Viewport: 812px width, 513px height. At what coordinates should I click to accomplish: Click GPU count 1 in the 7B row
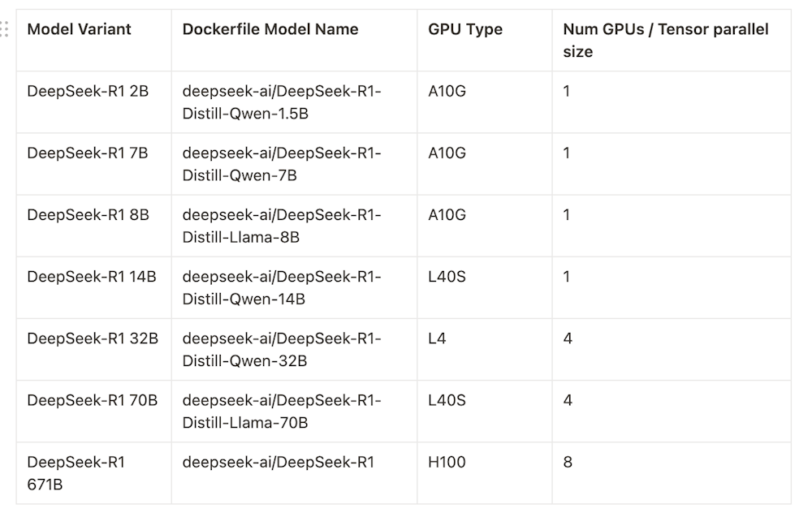[x=672, y=164]
